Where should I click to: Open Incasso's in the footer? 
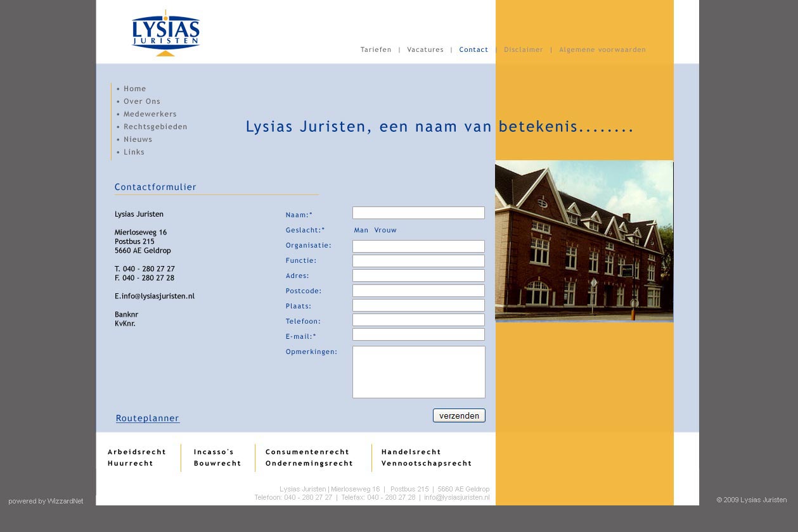pos(214,452)
